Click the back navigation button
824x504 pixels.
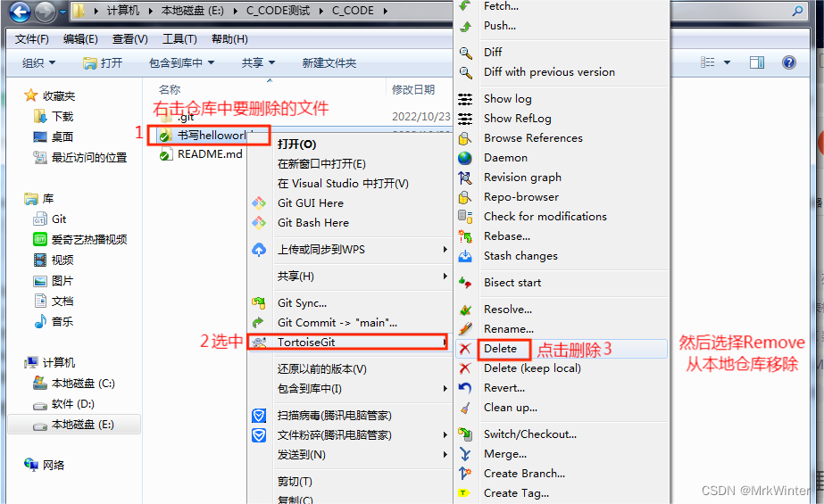pyautogui.click(x=20, y=11)
